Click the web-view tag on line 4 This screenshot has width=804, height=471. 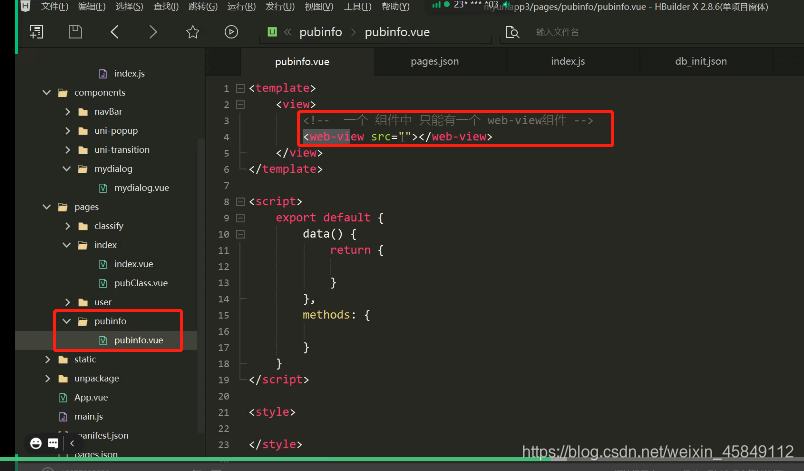click(x=336, y=137)
